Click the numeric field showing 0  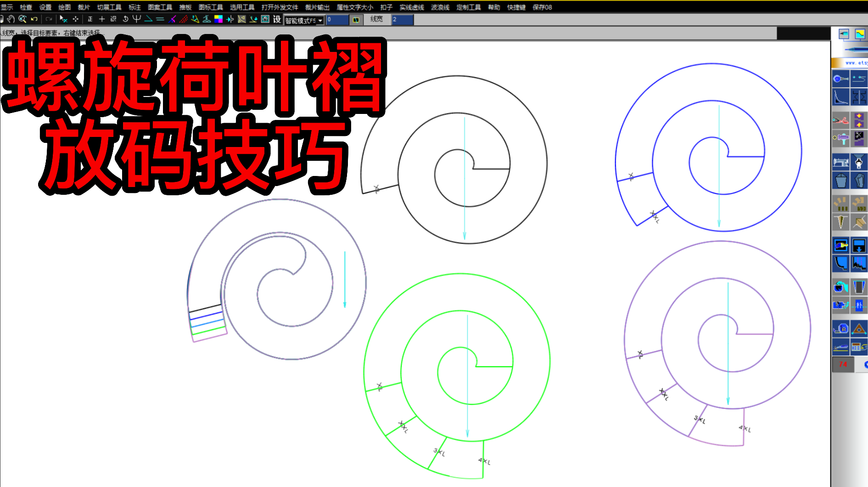(337, 20)
